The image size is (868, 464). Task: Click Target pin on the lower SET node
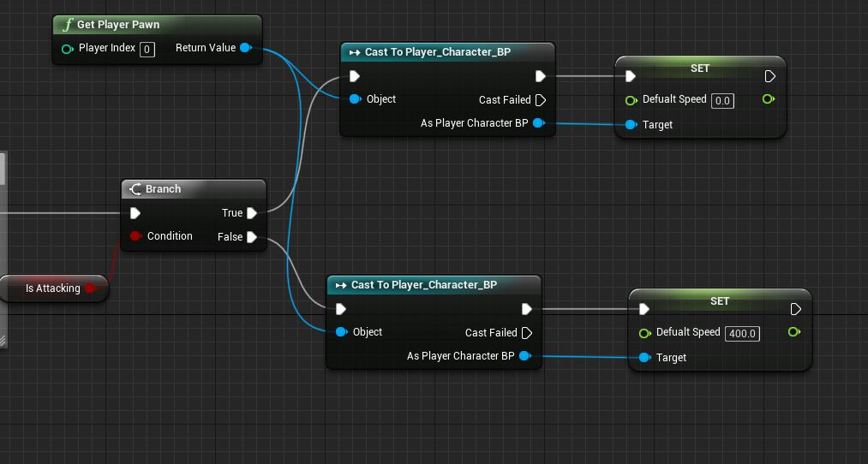(644, 358)
